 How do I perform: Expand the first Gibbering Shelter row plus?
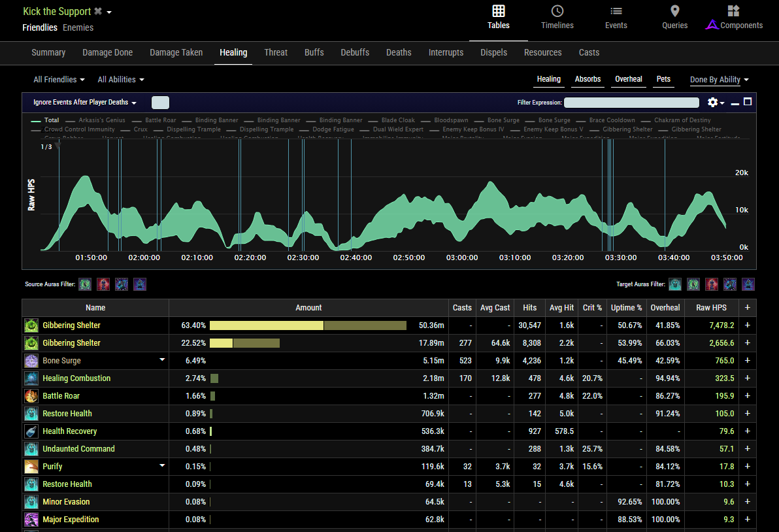click(747, 325)
